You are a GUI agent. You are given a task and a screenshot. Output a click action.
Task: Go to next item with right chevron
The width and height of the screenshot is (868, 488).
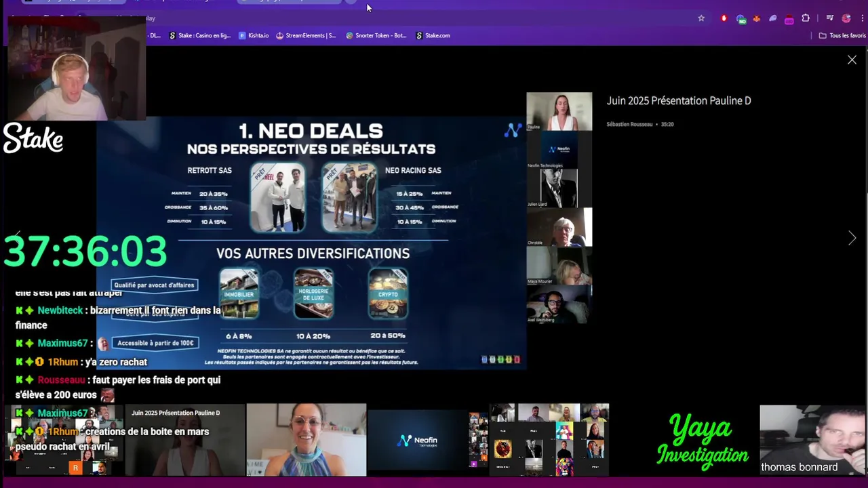pyautogui.click(x=852, y=238)
